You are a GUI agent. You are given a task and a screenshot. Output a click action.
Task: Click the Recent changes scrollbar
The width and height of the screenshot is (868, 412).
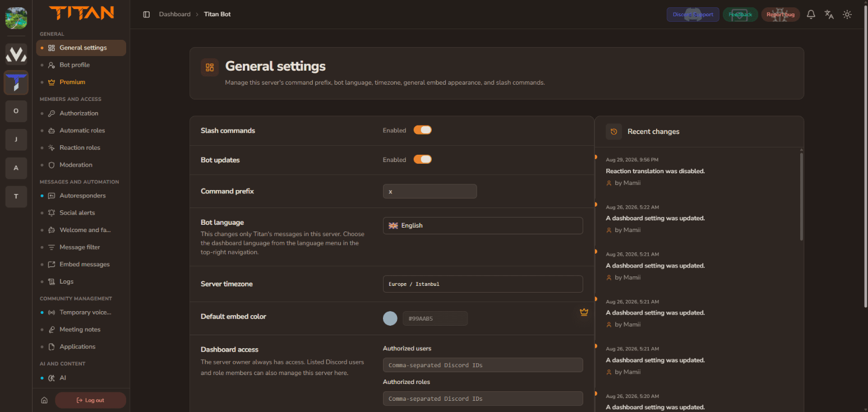point(801,196)
